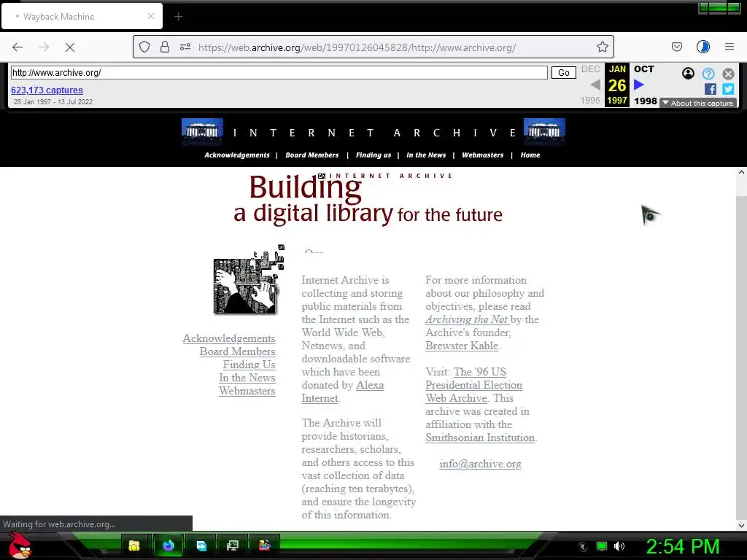Open the red bird start menu
The height and width of the screenshot is (560, 747).
tap(20, 545)
